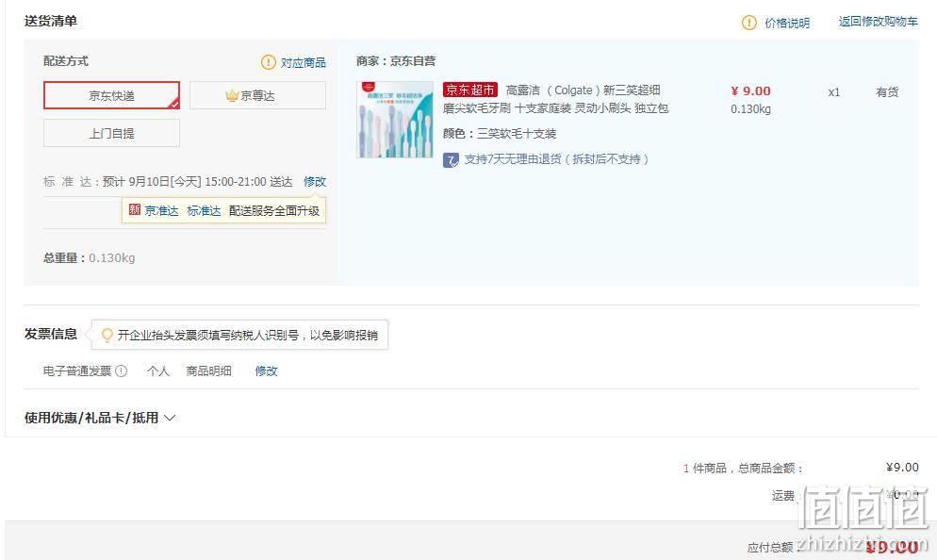Click the 有货 stock status
The image size is (937, 560).
887,92
